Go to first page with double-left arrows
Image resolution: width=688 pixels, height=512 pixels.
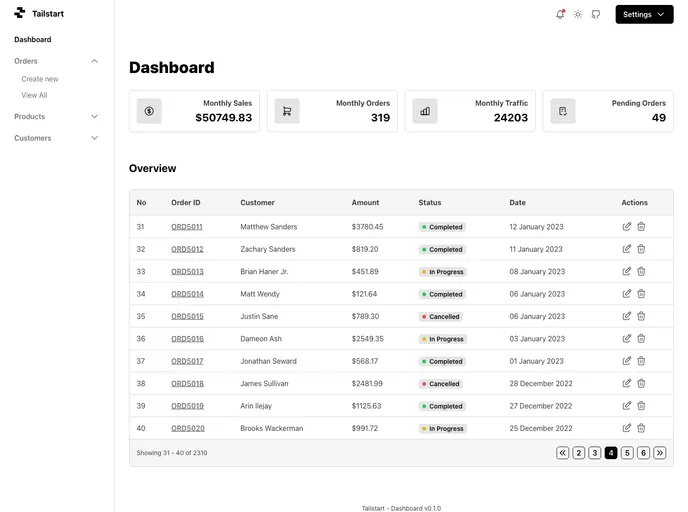pos(563,453)
